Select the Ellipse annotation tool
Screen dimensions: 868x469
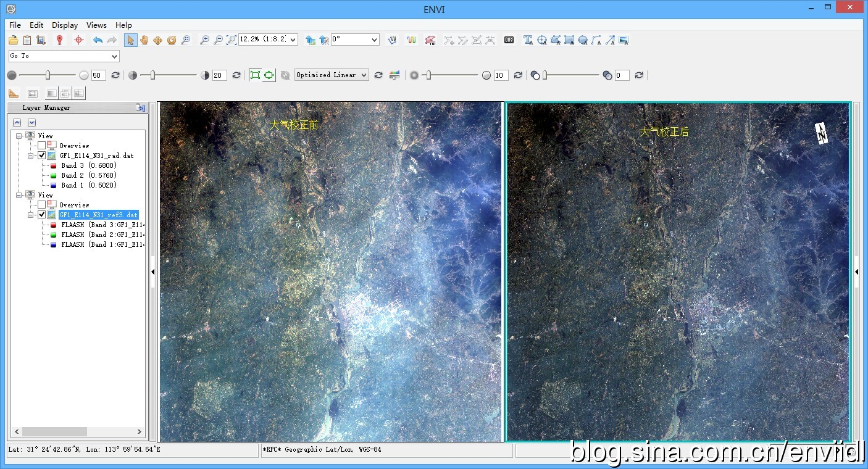pyautogui.click(x=583, y=40)
